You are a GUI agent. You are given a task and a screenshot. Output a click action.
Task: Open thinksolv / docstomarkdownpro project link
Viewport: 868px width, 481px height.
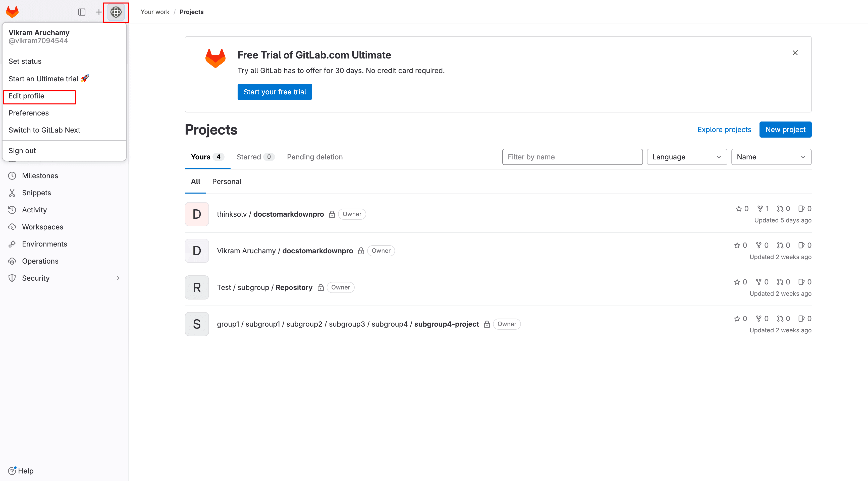point(270,214)
